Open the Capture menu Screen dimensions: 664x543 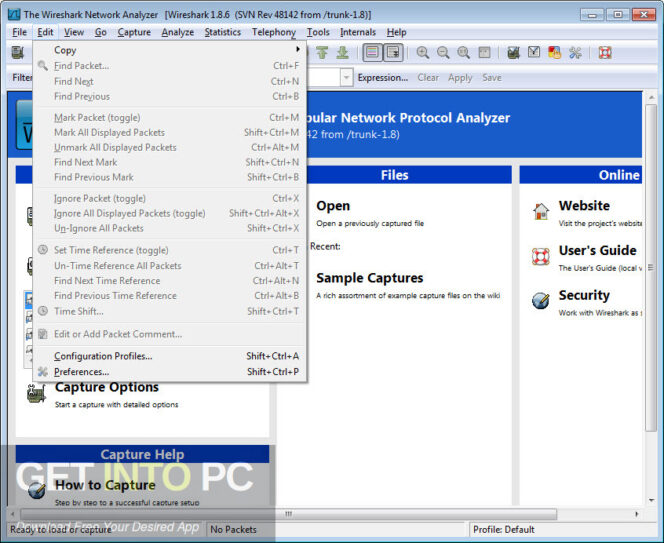(x=134, y=32)
